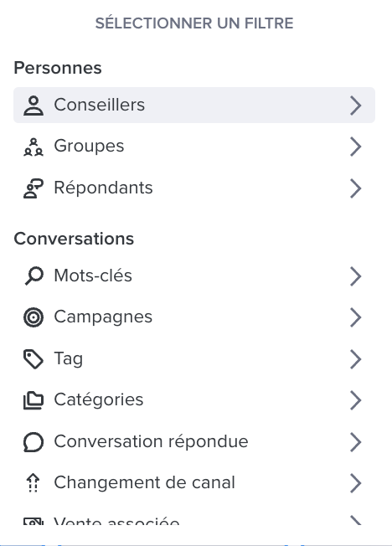The width and height of the screenshot is (392, 546).
Task: Click the Conversation répondue bubble icon
Action: point(34,442)
